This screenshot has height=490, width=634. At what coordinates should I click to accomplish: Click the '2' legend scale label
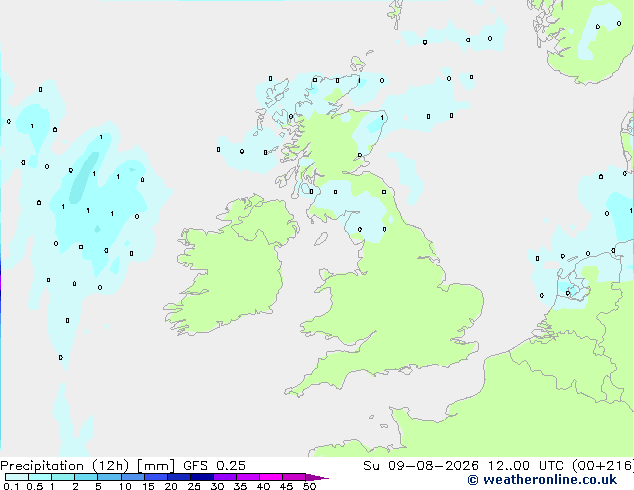pos(75,486)
